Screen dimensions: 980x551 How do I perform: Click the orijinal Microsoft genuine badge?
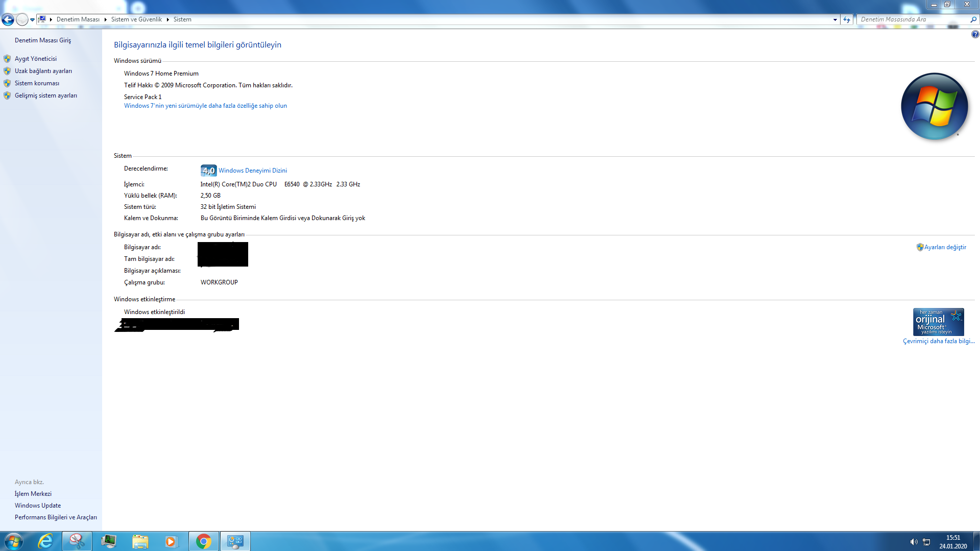click(939, 322)
